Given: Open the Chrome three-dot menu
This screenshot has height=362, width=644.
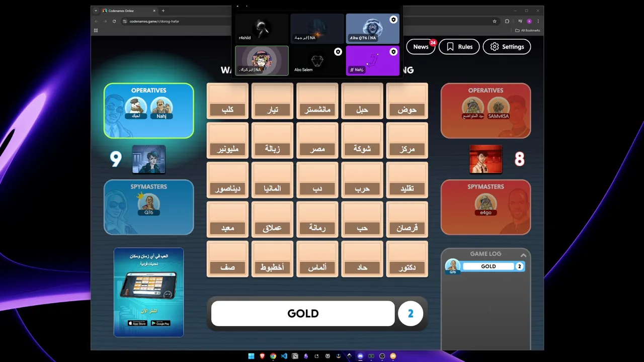Looking at the screenshot, I should point(538,21).
